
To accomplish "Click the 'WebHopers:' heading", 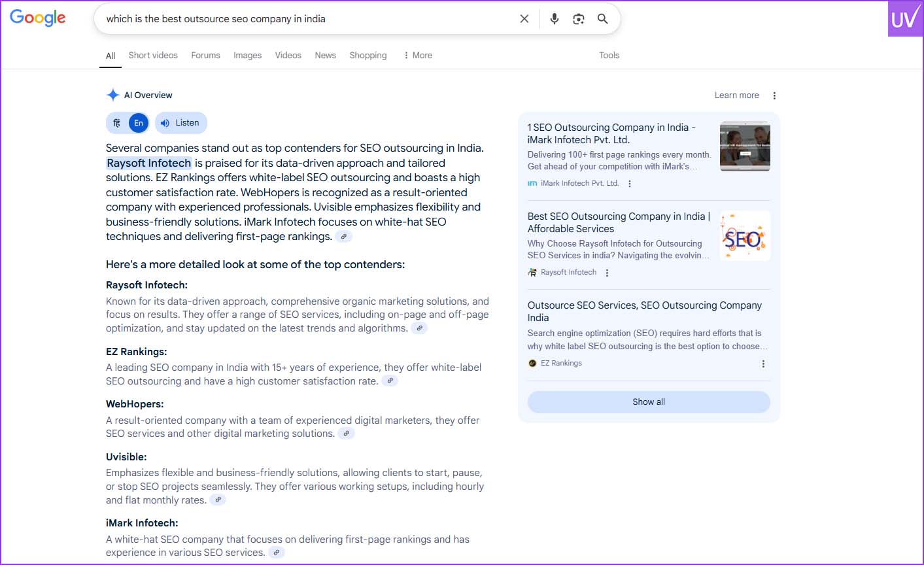I will click(x=135, y=404).
